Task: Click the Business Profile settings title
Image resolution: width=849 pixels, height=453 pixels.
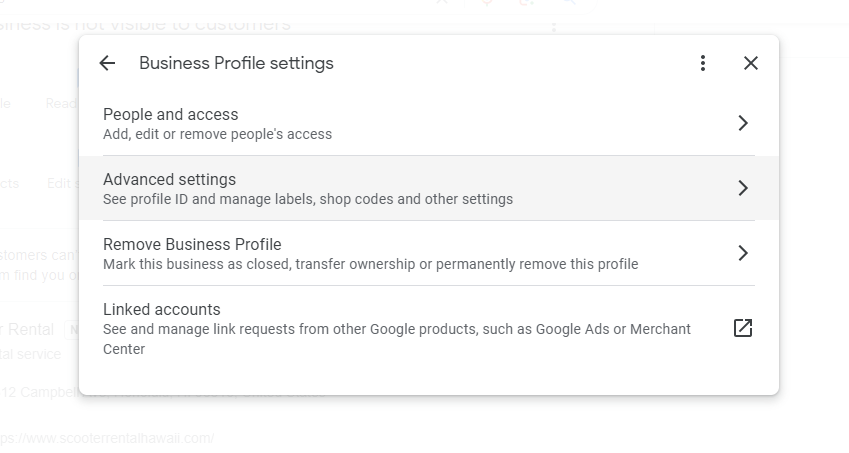Action: pyautogui.click(x=237, y=63)
